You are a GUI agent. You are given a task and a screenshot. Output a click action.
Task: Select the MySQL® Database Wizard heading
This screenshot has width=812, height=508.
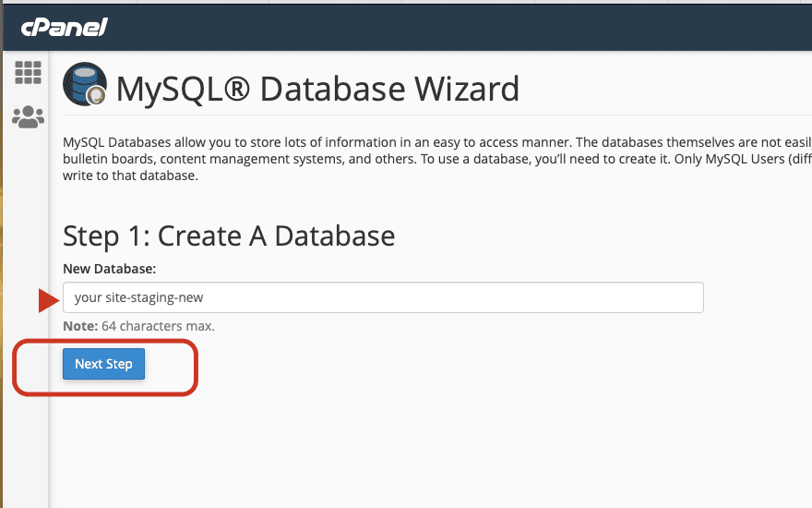(317, 89)
